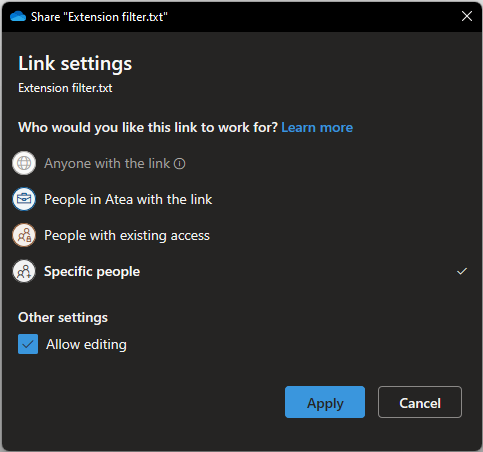Image resolution: width=483 pixels, height=452 pixels.
Task: Click the Other settings heading
Action: [63, 317]
